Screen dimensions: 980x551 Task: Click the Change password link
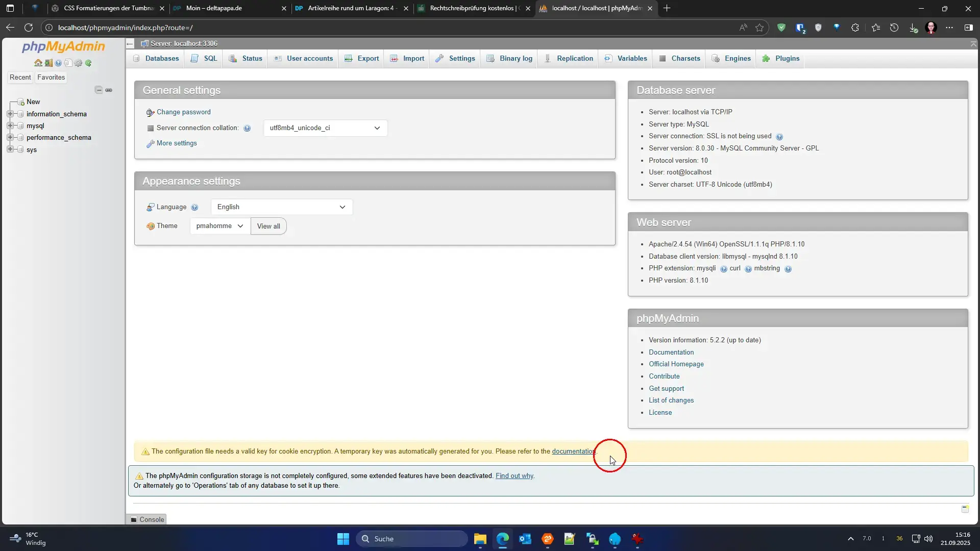183,112
